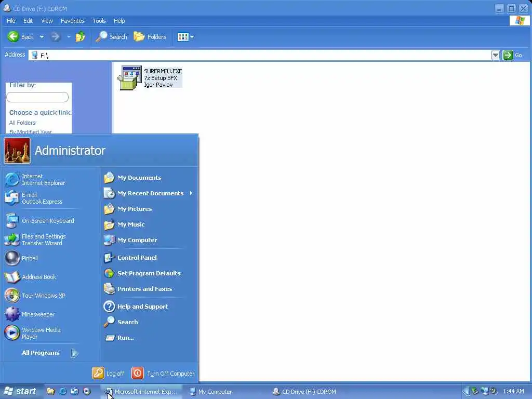Click the taskbar clock 1:44 AM
532x399 pixels.
pos(514,391)
